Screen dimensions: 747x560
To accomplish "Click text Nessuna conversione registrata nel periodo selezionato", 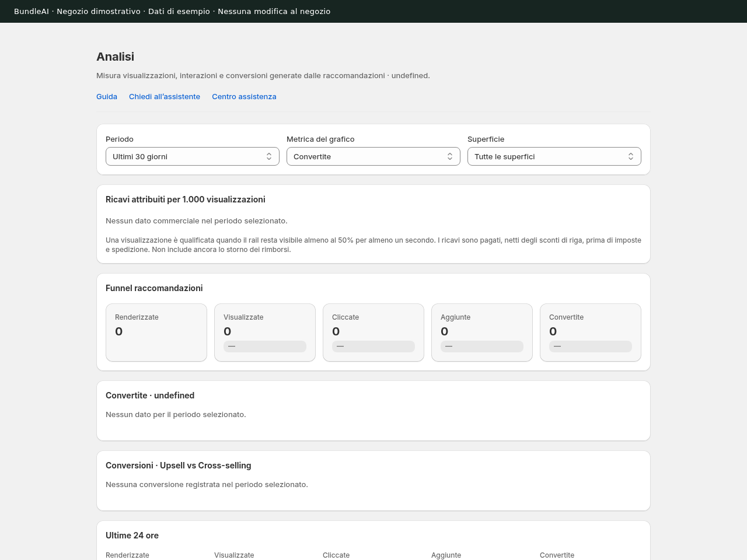I will click(x=207, y=485).
